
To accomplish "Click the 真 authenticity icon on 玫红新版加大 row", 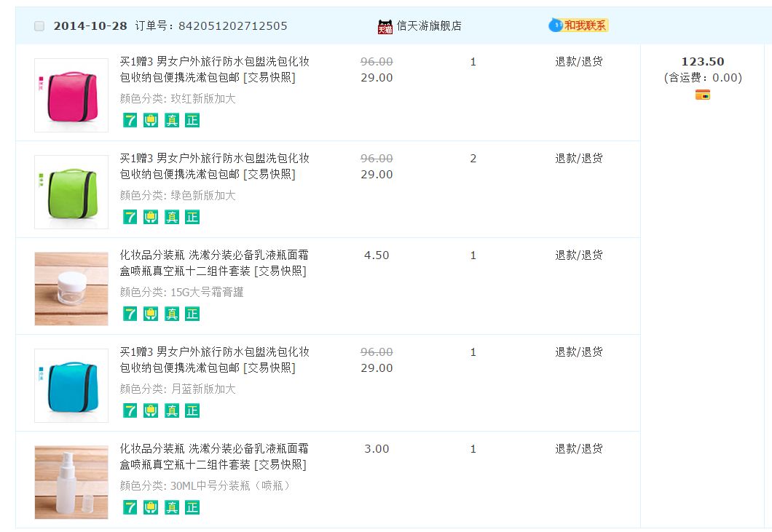I will (171, 120).
